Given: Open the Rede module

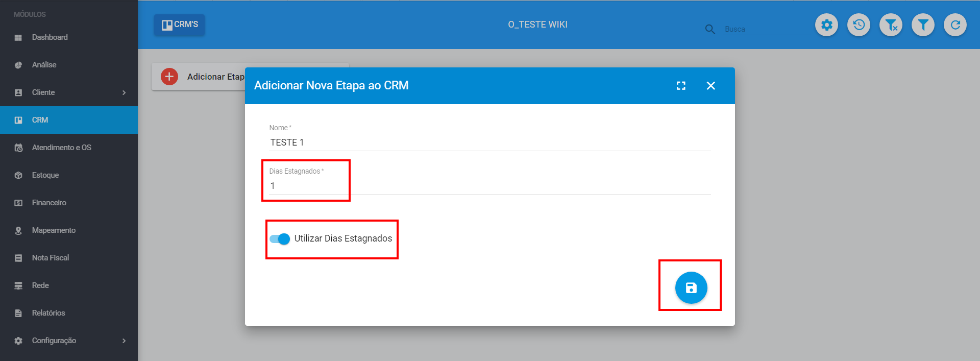Looking at the screenshot, I should [x=69, y=285].
